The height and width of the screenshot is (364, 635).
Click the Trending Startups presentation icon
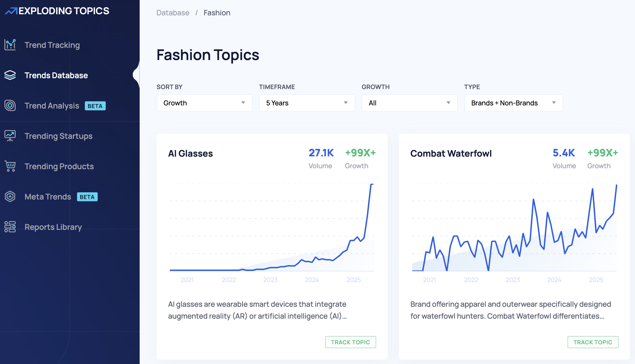pos(10,136)
